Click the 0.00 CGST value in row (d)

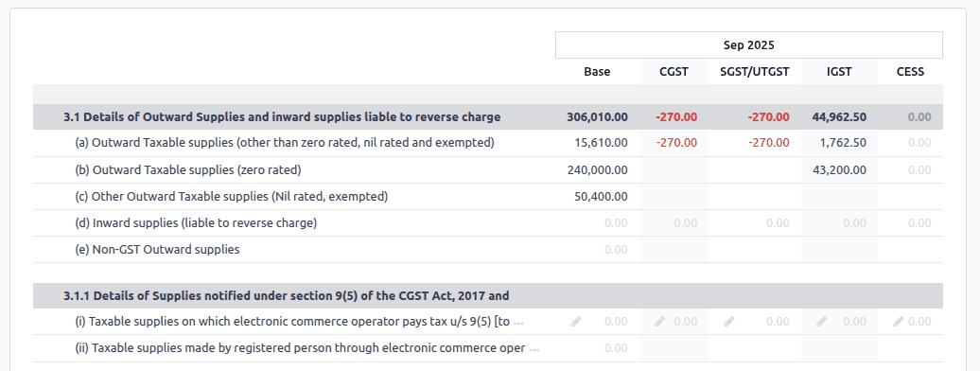(x=686, y=222)
